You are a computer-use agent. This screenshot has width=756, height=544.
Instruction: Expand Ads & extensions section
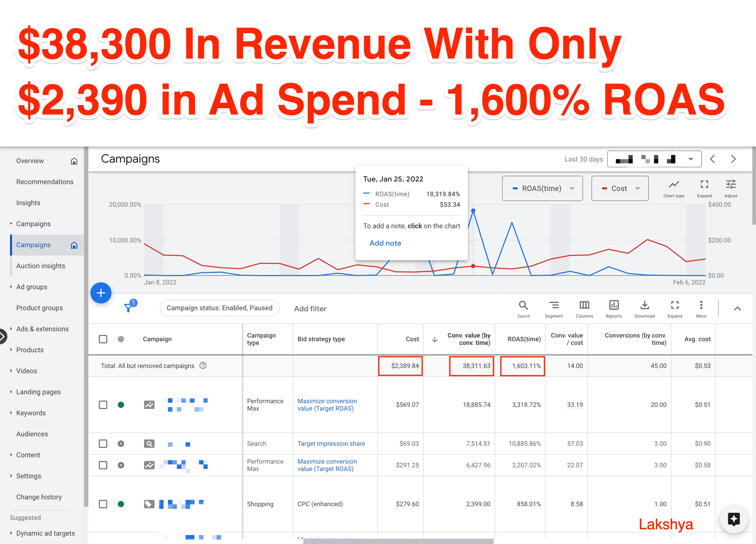11,329
